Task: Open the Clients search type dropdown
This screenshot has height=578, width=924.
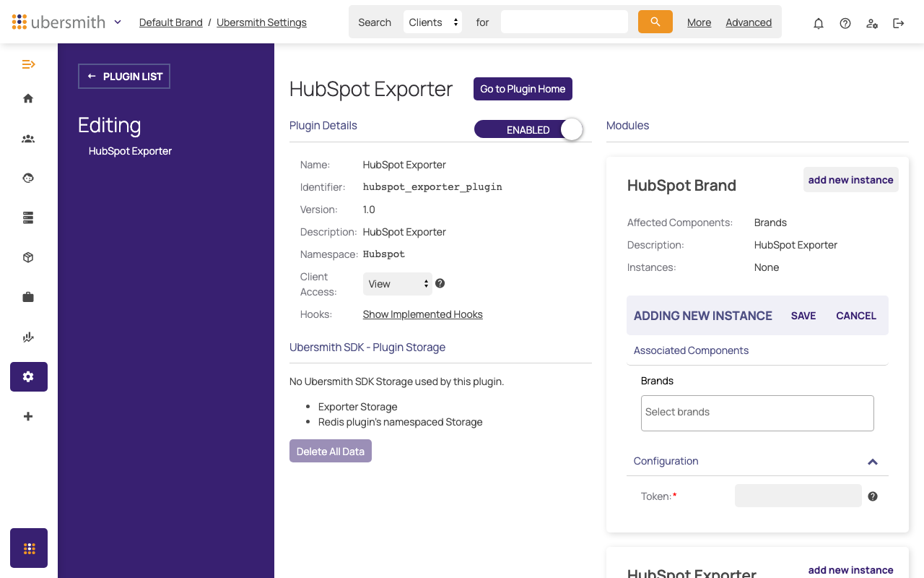Action: (432, 22)
